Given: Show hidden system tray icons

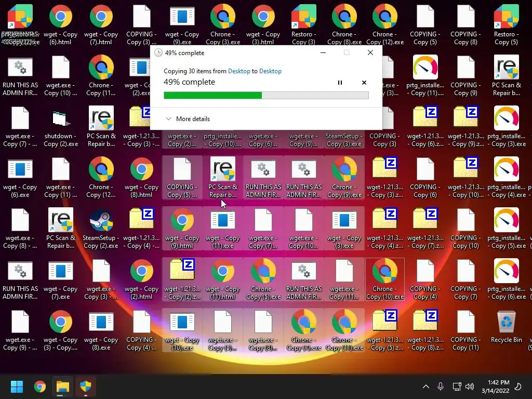Looking at the screenshot, I should 426,387.
